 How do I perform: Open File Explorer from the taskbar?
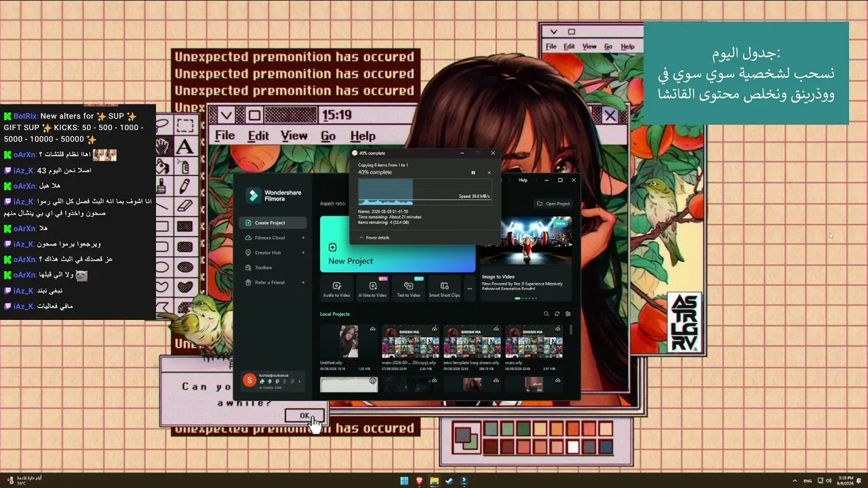[x=434, y=481]
